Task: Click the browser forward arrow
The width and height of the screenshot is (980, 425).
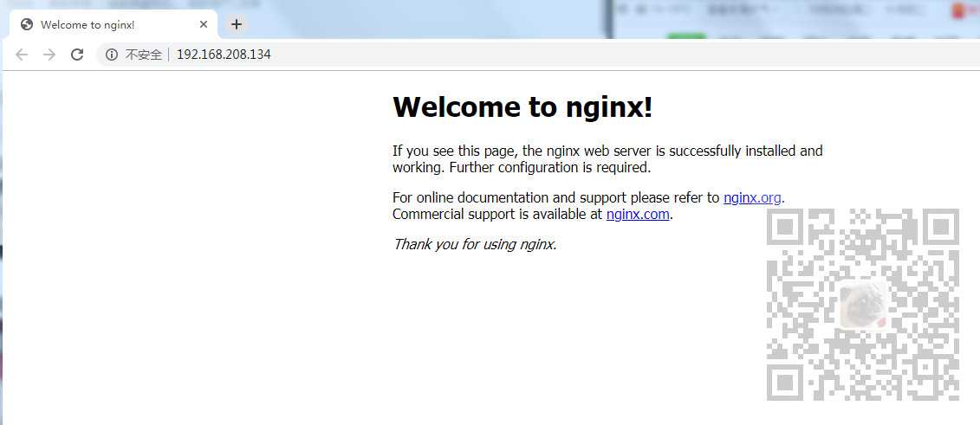Action: click(49, 55)
